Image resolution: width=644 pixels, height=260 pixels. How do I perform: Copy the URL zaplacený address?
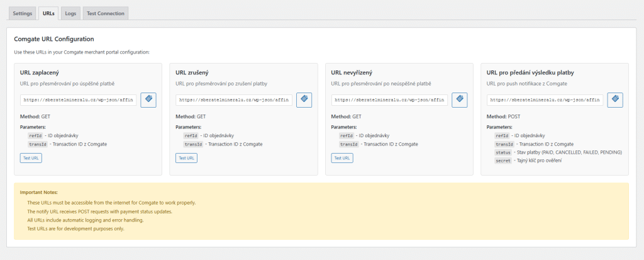148,100
